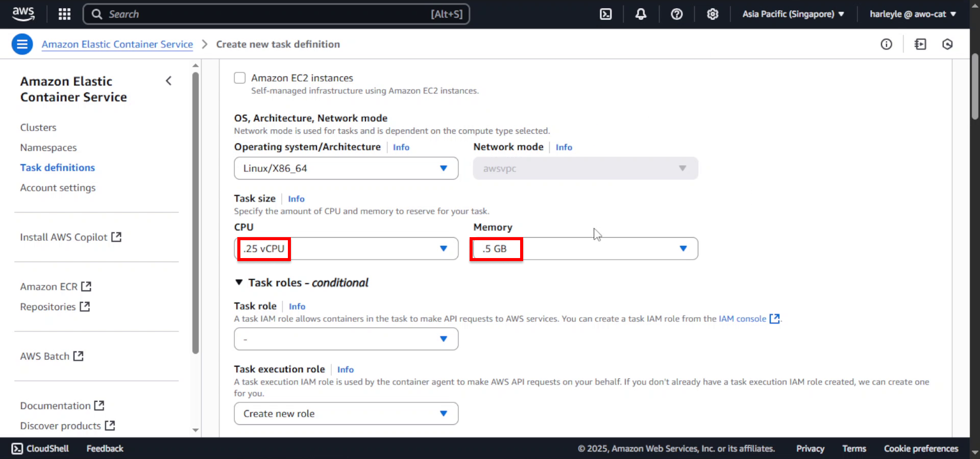Open Documentation external link
Viewport: 980px width, 459px height.
[x=62, y=405]
